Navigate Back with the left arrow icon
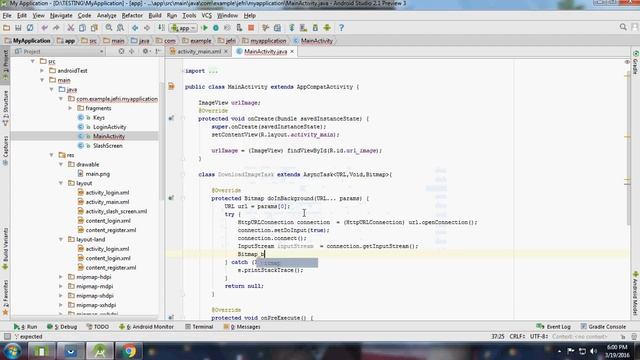The width and height of the screenshot is (640, 360). [x=135, y=28]
